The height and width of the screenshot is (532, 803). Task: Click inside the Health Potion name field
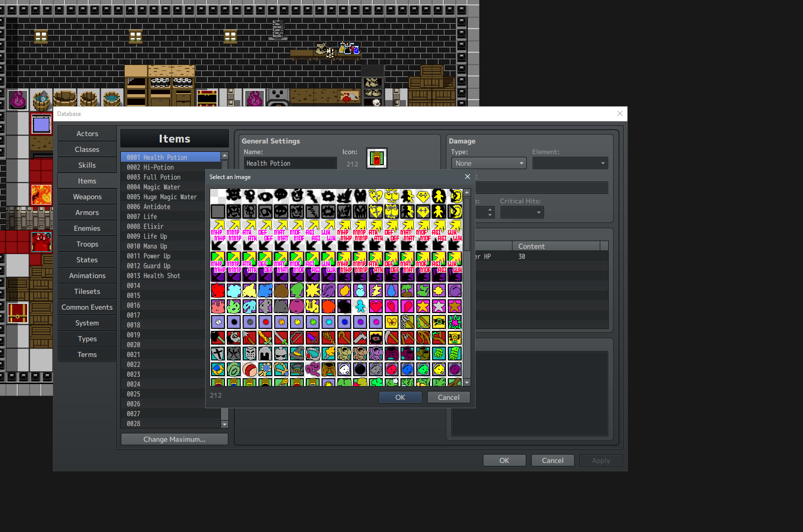[x=290, y=163]
